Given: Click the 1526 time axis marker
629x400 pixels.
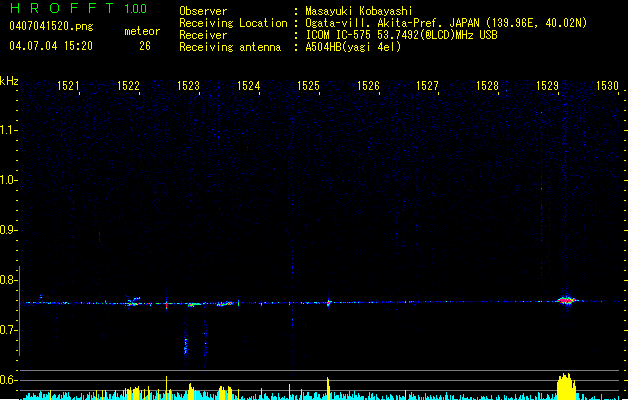Looking at the screenshot, I should tap(368, 86).
